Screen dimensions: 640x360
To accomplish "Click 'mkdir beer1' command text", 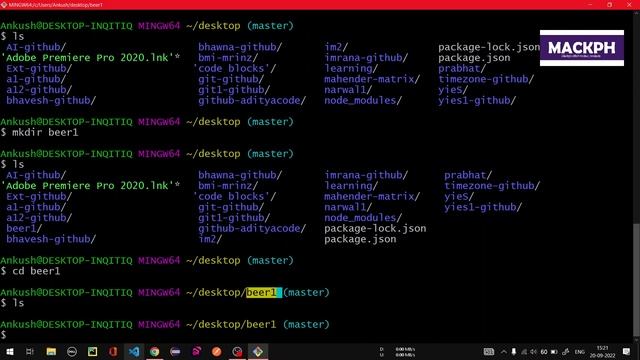I will click(45, 132).
